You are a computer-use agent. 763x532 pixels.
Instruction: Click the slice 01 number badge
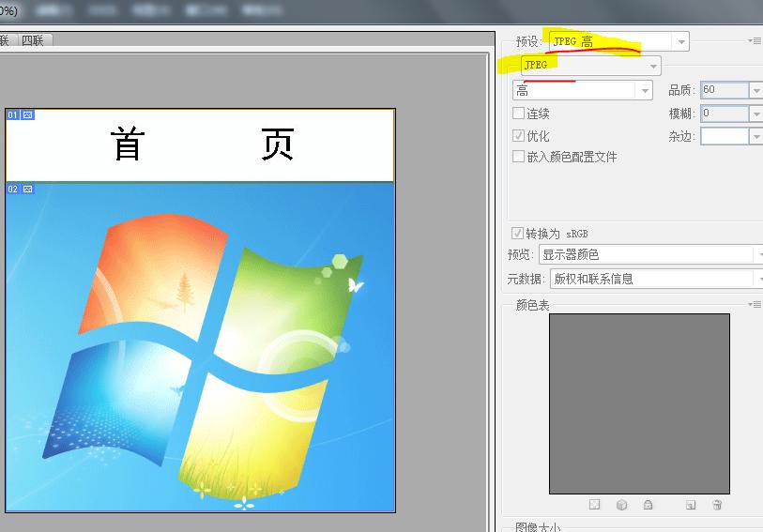12,115
